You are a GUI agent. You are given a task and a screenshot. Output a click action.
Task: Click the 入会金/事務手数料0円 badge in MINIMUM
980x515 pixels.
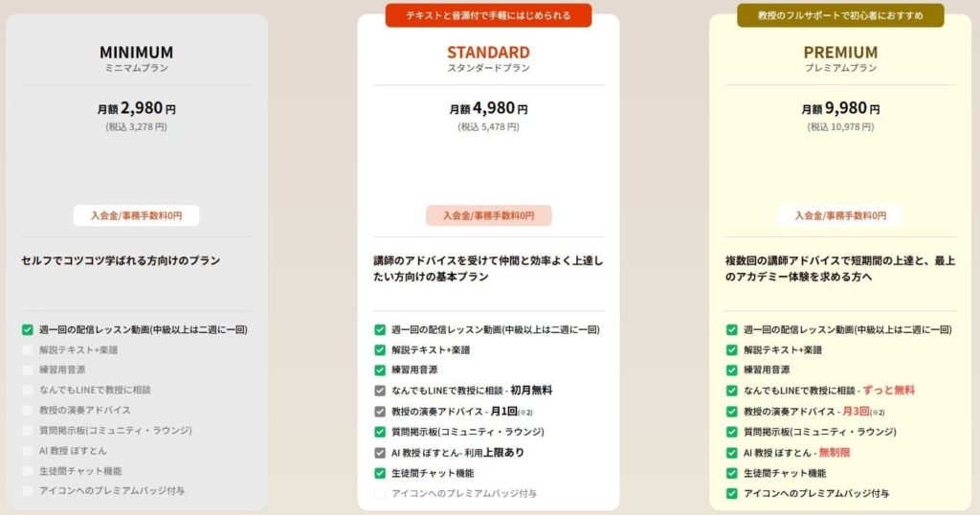point(137,215)
